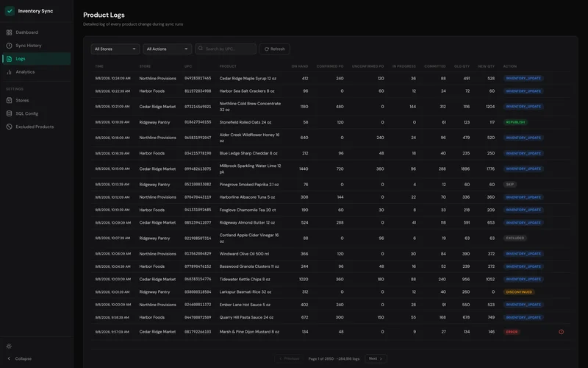
Task: Click the Previous page button
Action: 289,358
